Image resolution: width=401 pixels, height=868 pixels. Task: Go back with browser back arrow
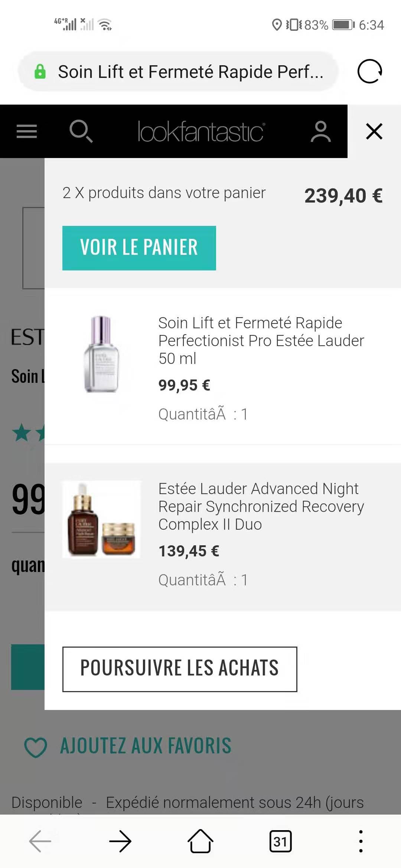click(x=40, y=841)
